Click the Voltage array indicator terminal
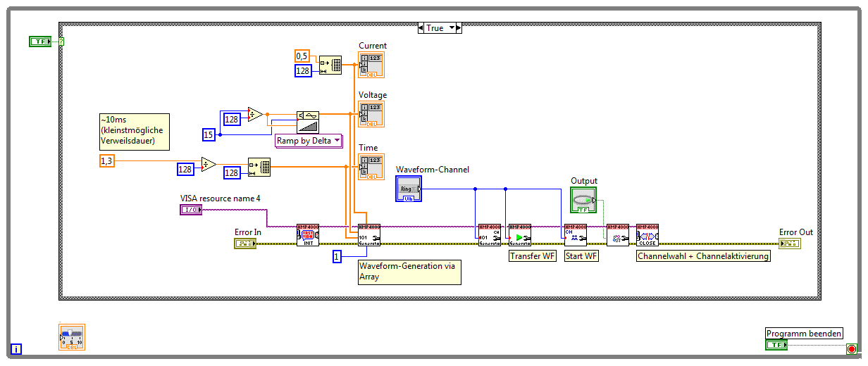Image resolution: width=868 pixels, height=366 pixels. (371, 114)
